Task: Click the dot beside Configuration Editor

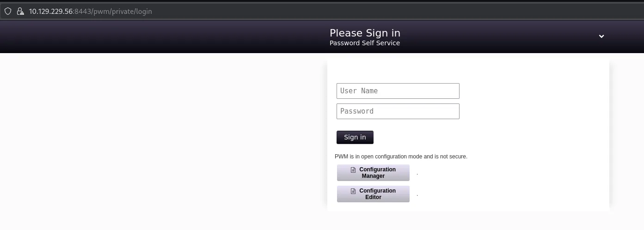Action: [417, 195]
